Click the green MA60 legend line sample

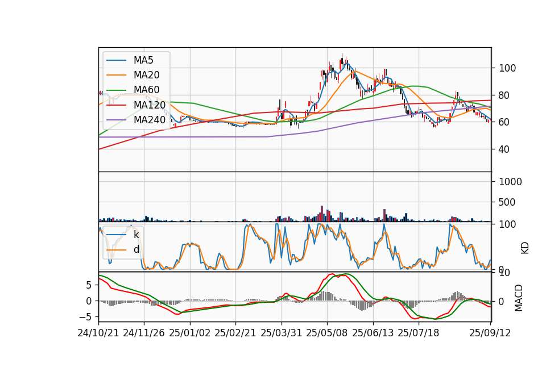(116, 90)
